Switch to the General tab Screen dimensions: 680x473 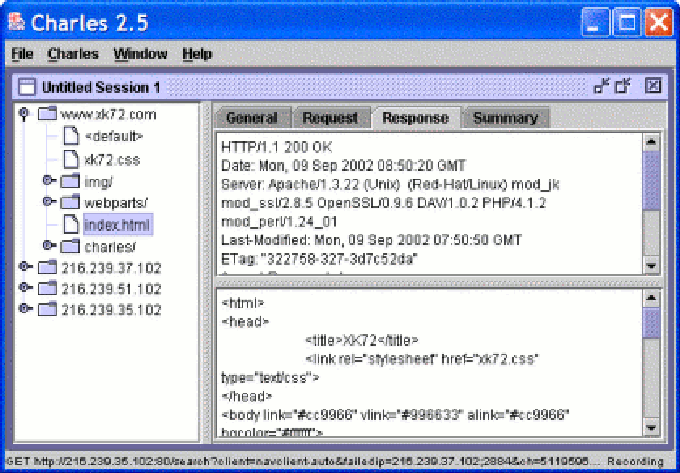pyautogui.click(x=252, y=117)
